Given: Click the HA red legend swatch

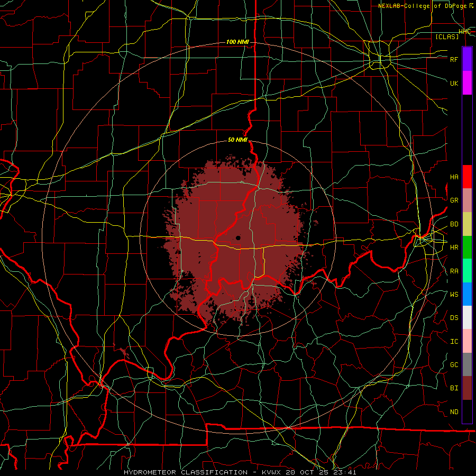Looking at the screenshot, I should [467, 177].
